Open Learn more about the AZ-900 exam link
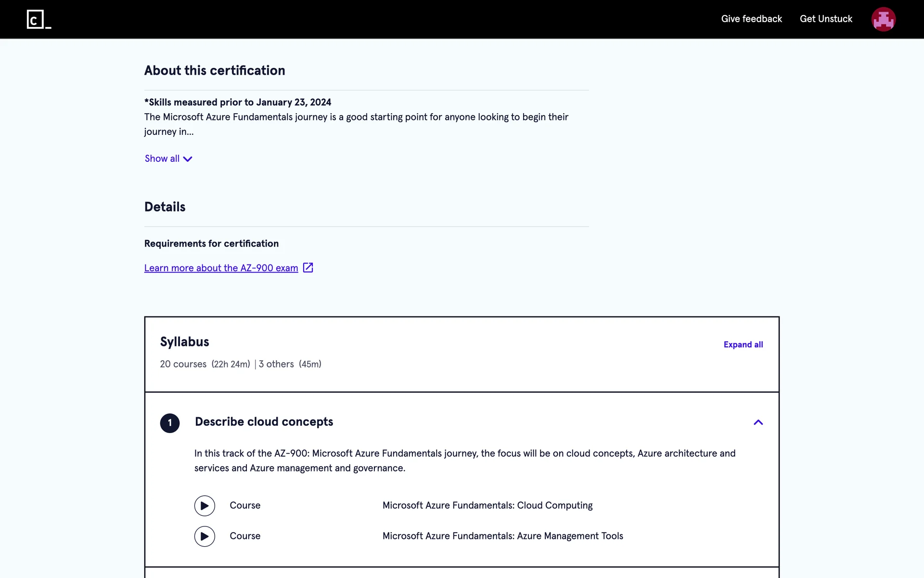Image resolution: width=924 pixels, height=578 pixels. pos(221,268)
